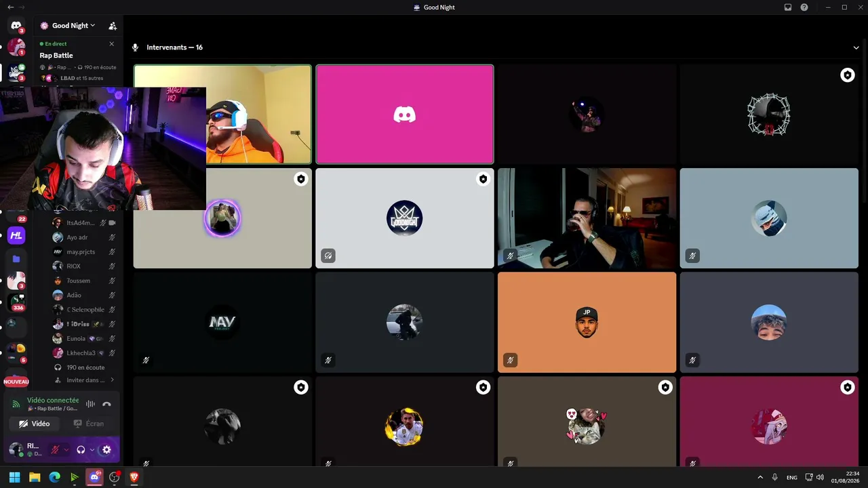Check the voice connection signal icon
Viewport: 868px width, 488px height.
(16, 404)
